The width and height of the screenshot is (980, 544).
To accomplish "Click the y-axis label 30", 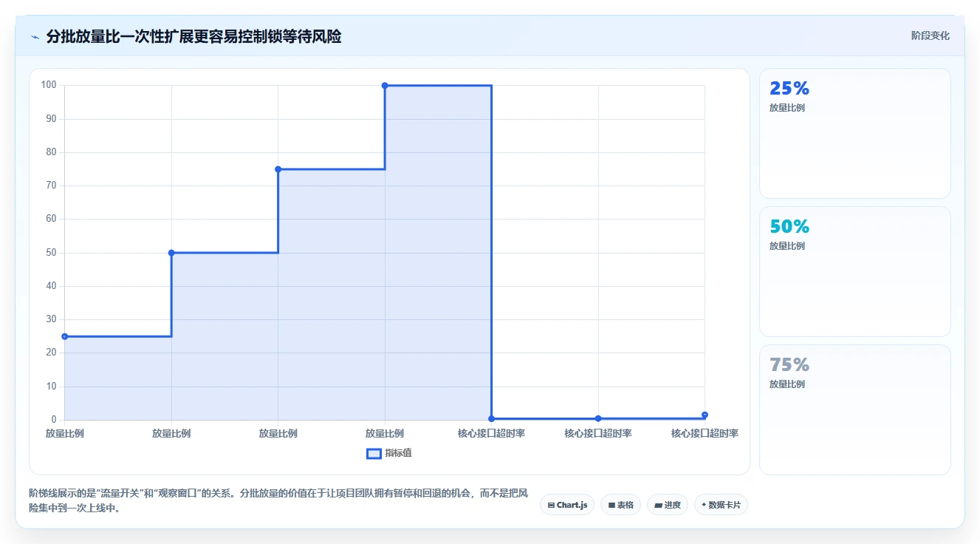I will point(51,319).
